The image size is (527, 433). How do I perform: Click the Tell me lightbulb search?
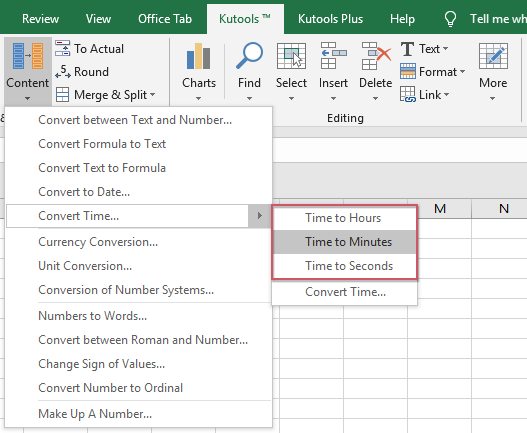click(450, 19)
